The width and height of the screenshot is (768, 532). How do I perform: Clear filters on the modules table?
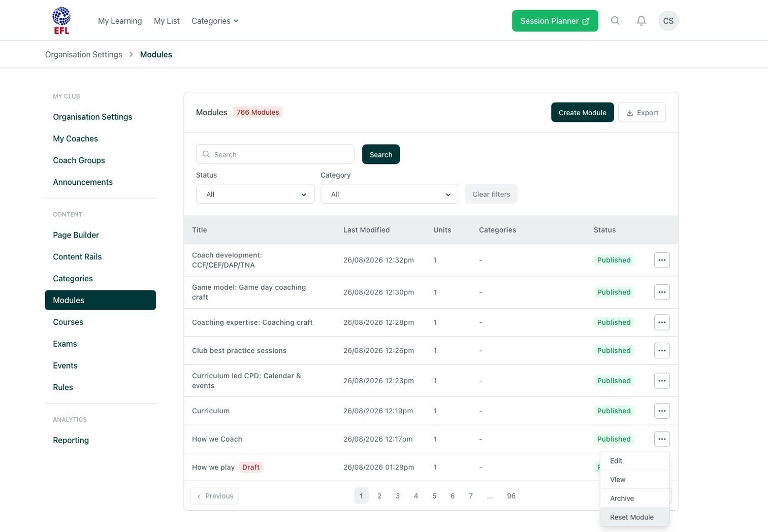(491, 194)
